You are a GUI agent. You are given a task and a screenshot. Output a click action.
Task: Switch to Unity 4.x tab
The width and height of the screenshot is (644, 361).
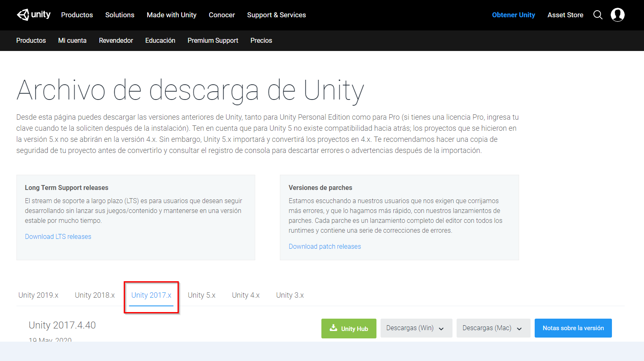246,295
